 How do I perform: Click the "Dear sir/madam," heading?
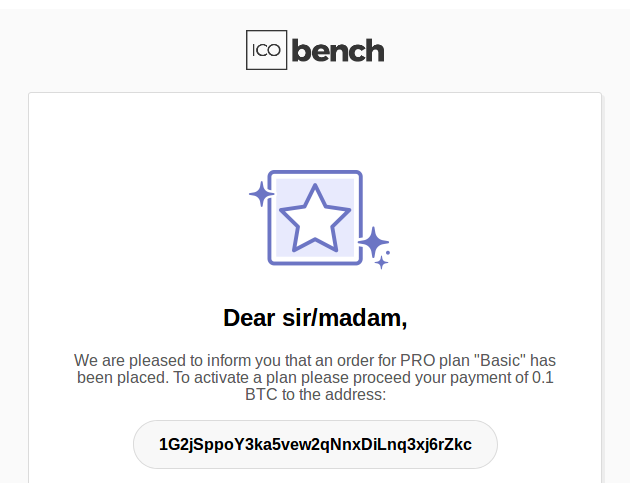point(315,318)
